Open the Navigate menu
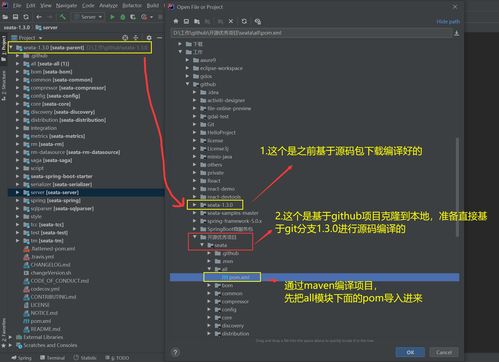This screenshot has height=362, width=499. [66, 5]
